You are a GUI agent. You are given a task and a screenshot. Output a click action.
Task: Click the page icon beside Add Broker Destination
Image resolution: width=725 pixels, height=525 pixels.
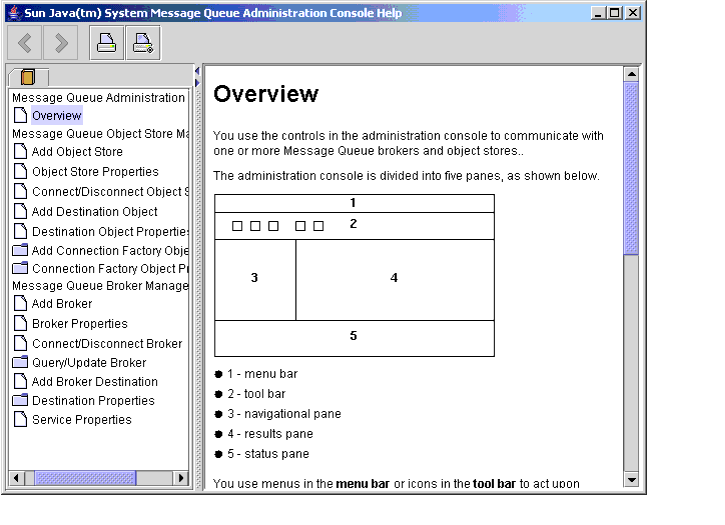coord(20,381)
